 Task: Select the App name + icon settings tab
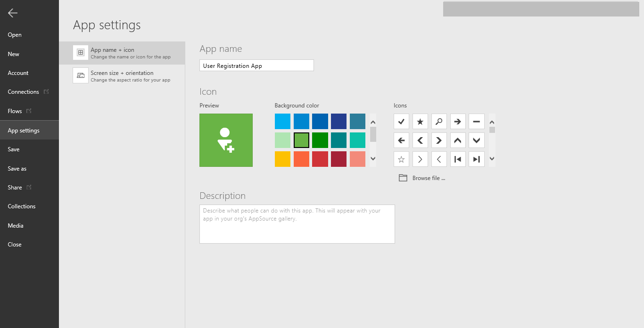point(122,53)
